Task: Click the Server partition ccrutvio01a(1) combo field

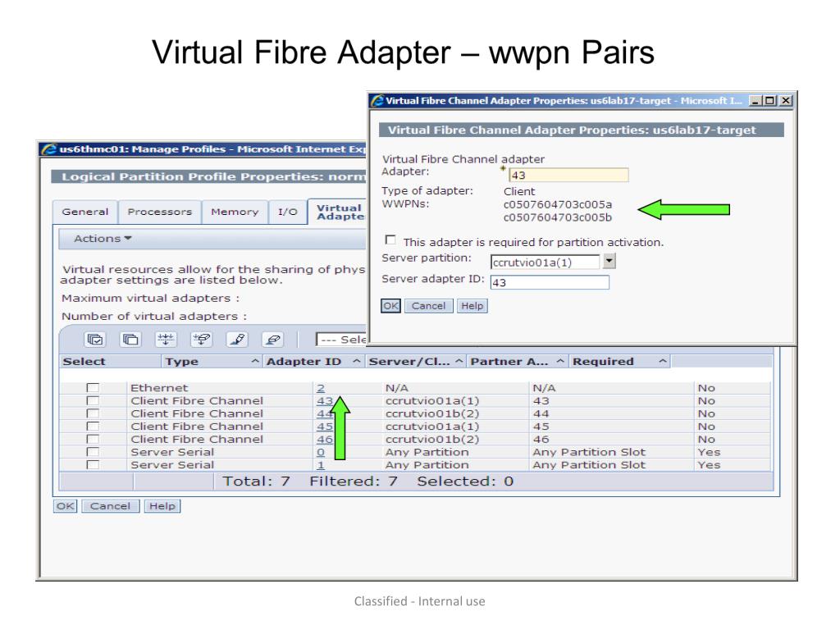Action: (x=545, y=262)
